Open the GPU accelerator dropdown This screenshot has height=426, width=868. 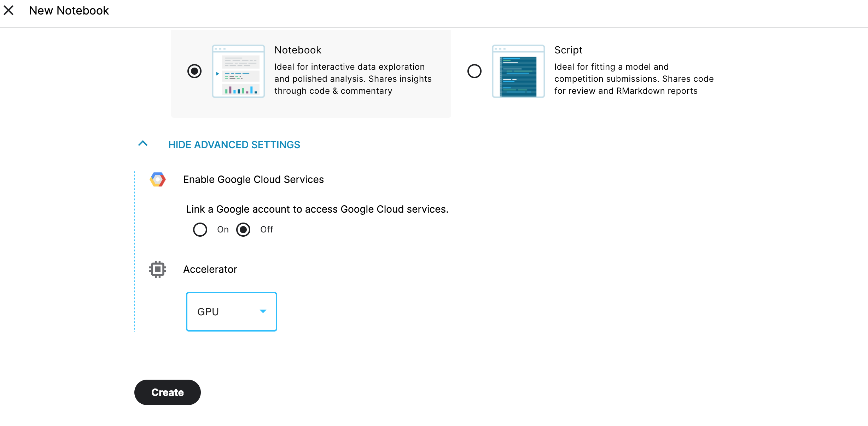click(x=231, y=312)
